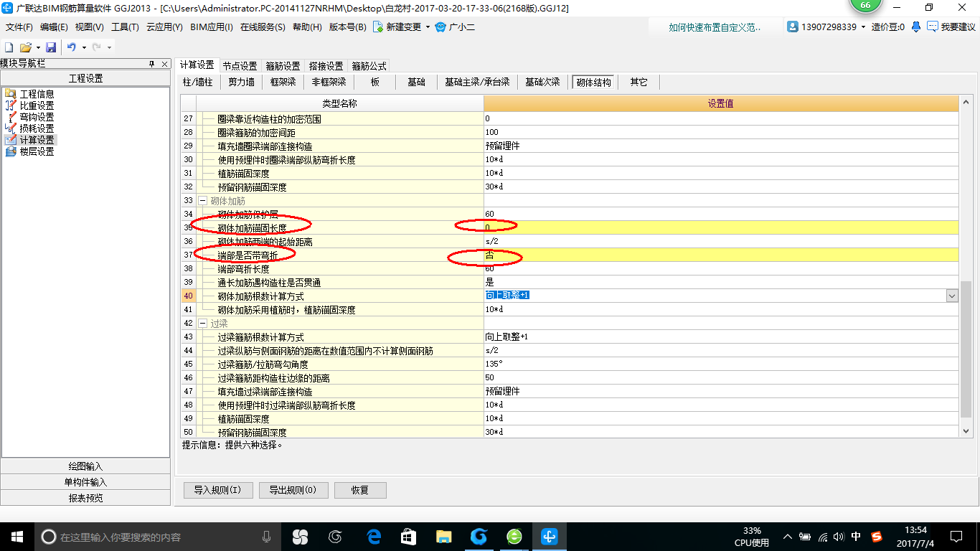The width and height of the screenshot is (980, 551).
Task: Click the Redo arrow icon
Action: click(x=97, y=47)
